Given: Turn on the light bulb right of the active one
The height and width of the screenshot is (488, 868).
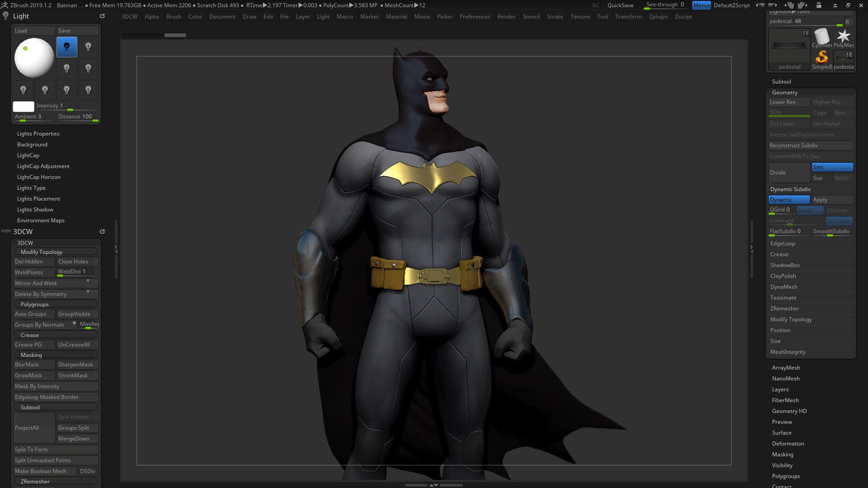Looking at the screenshot, I should coord(89,47).
